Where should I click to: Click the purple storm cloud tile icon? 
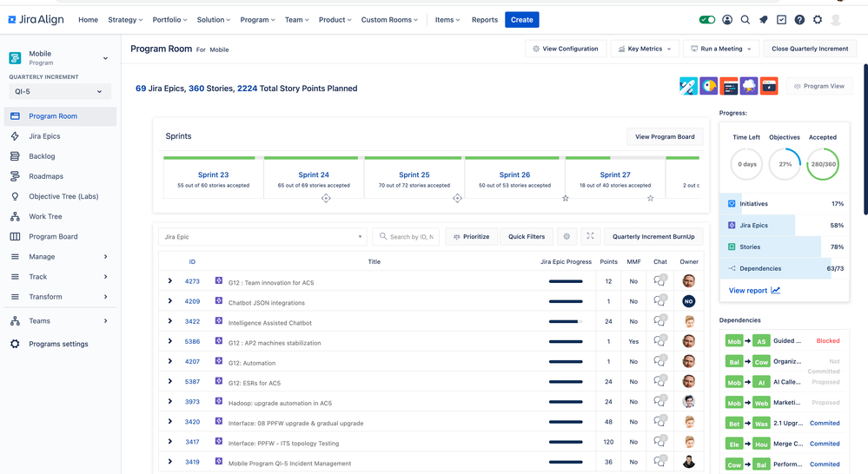749,86
